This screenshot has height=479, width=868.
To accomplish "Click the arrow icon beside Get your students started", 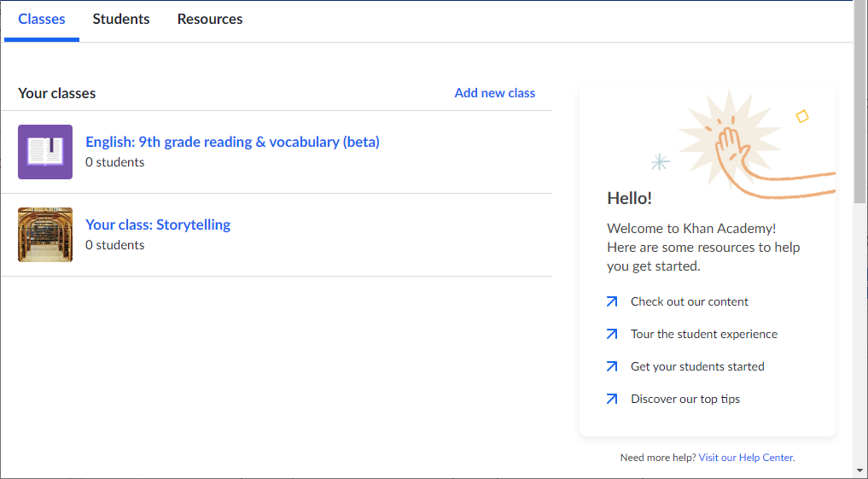I will pos(612,366).
